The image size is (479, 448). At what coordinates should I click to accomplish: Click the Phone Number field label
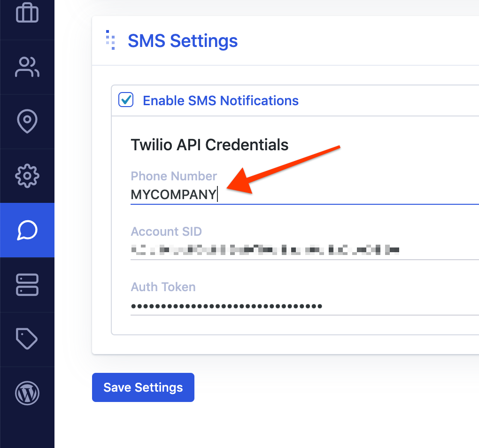[174, 176]
